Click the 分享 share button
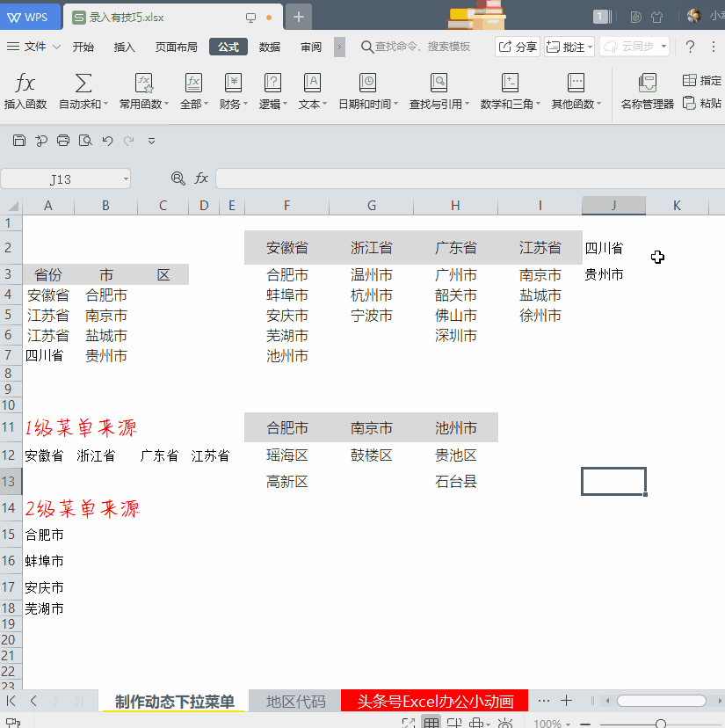 (x=518, y=47)
